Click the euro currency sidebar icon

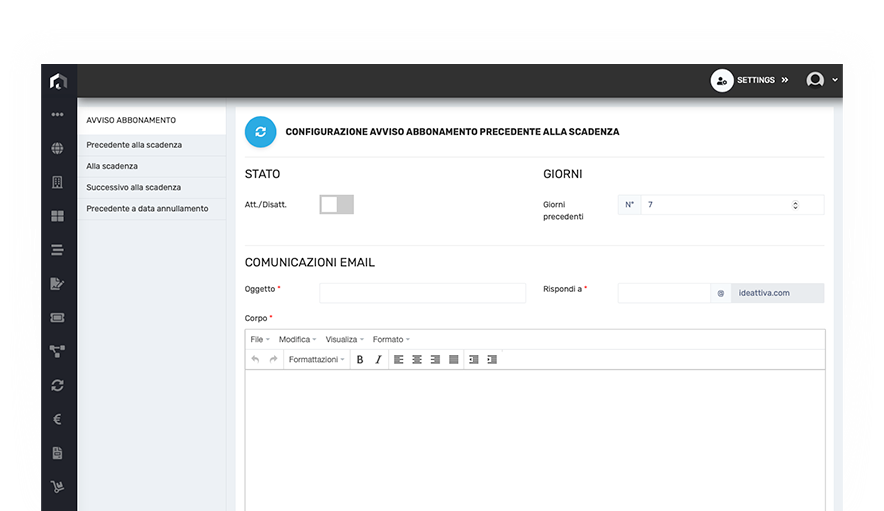(58, 419)
